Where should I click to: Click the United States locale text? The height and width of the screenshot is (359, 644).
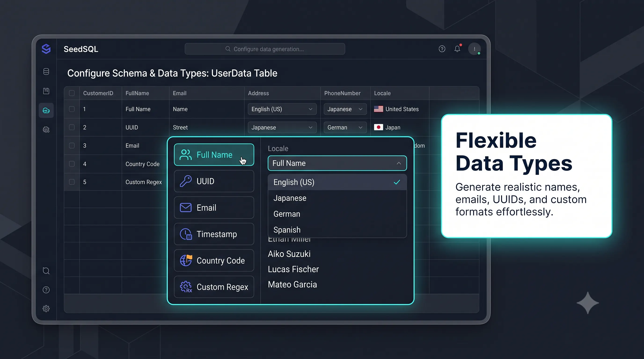coord(402,109)
